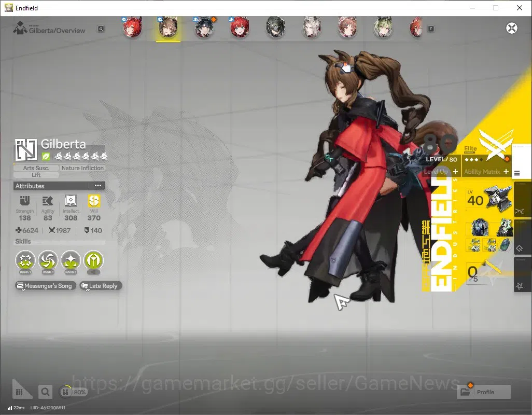Select the highlighted Gilberta portrait in the roster
Viewport: 532px width, 415px height.
click(169, 27)
